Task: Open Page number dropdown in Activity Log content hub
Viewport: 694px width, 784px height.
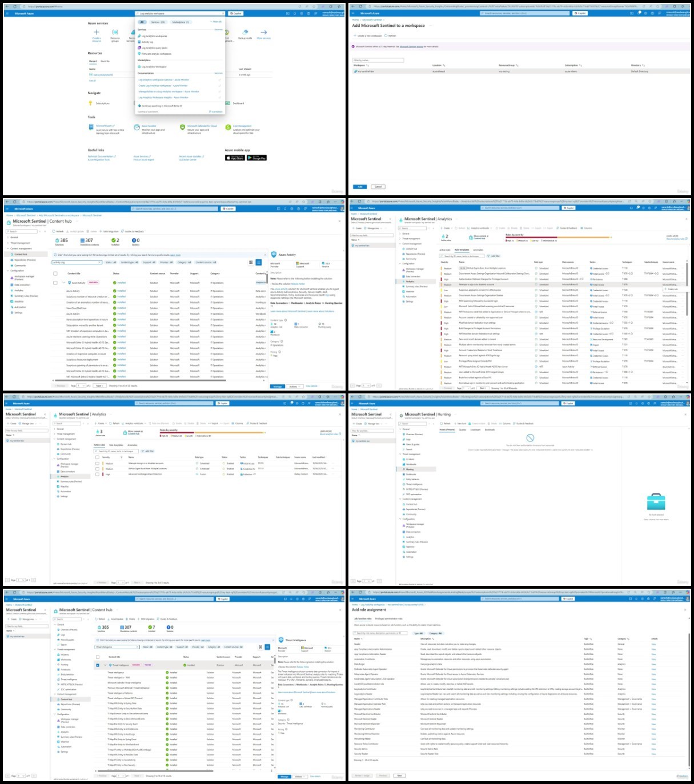Action: (x=80, y=386)
